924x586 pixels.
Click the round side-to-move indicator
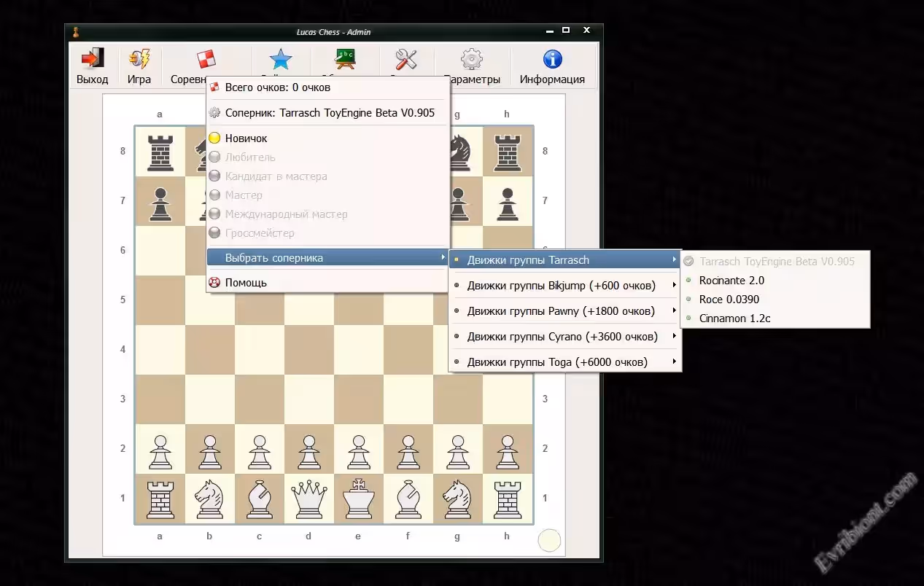[549, 540]
